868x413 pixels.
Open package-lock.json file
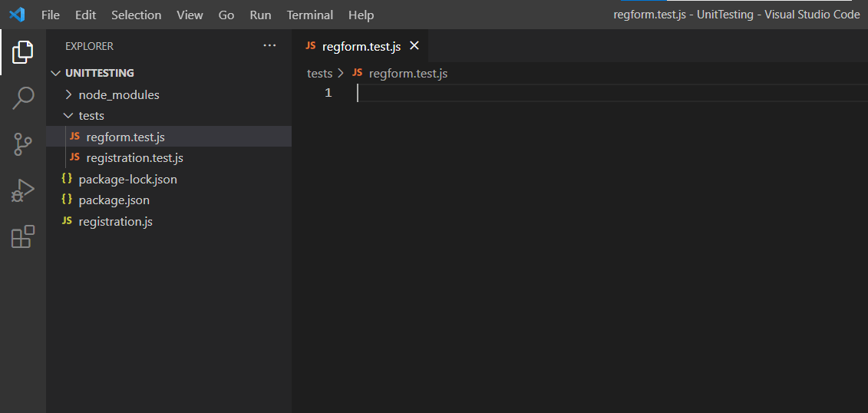(x=169, y=180)
